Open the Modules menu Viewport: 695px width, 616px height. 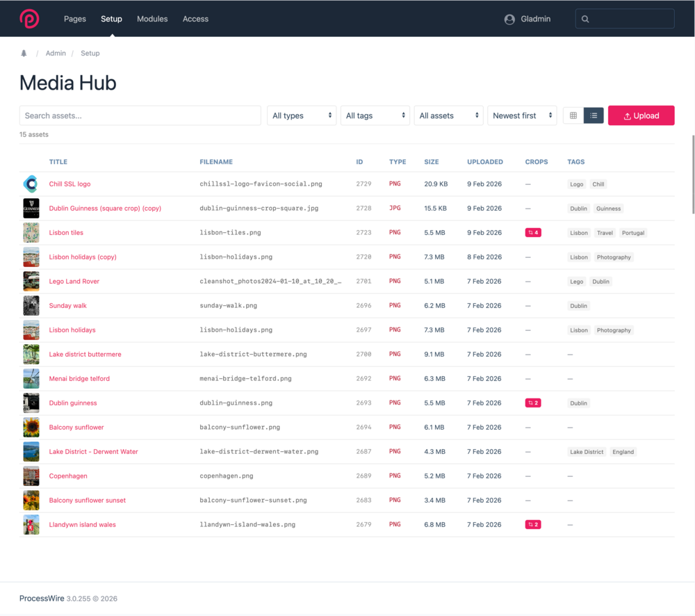[152, 19]
